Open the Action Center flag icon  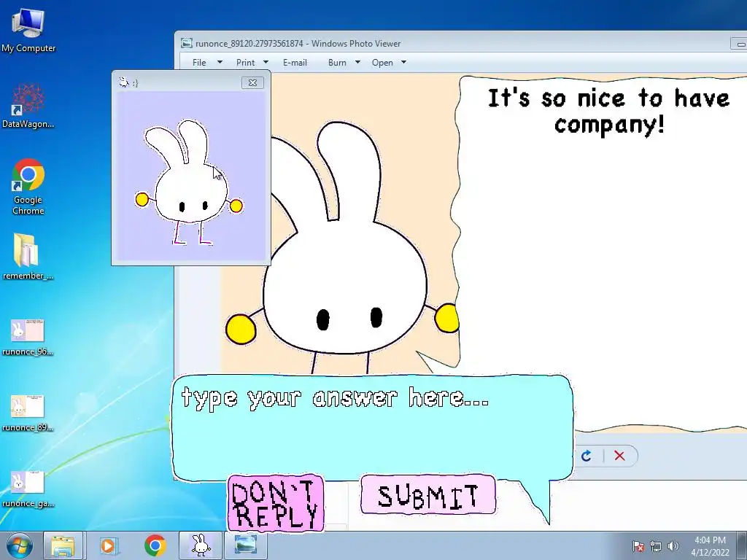tap(638, 546)
